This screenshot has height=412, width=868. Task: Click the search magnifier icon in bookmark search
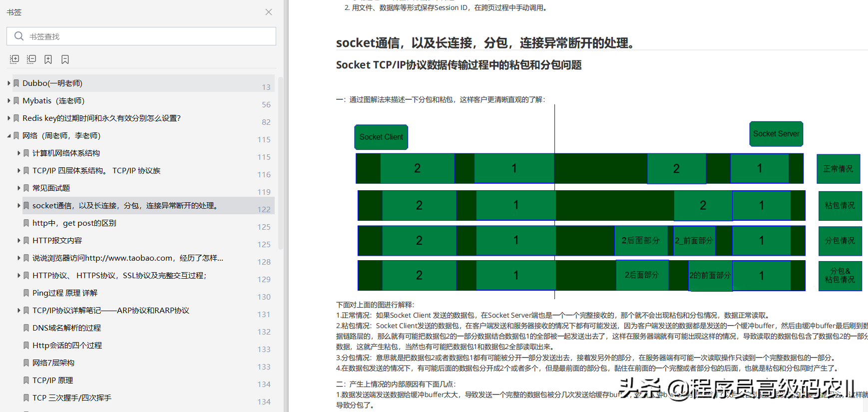coord(19,36)
